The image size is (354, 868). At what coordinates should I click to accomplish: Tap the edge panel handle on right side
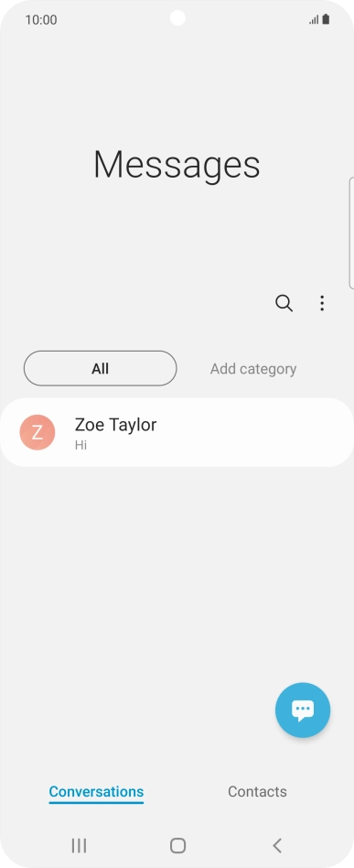pyautogui.click(x=351, y=233)
